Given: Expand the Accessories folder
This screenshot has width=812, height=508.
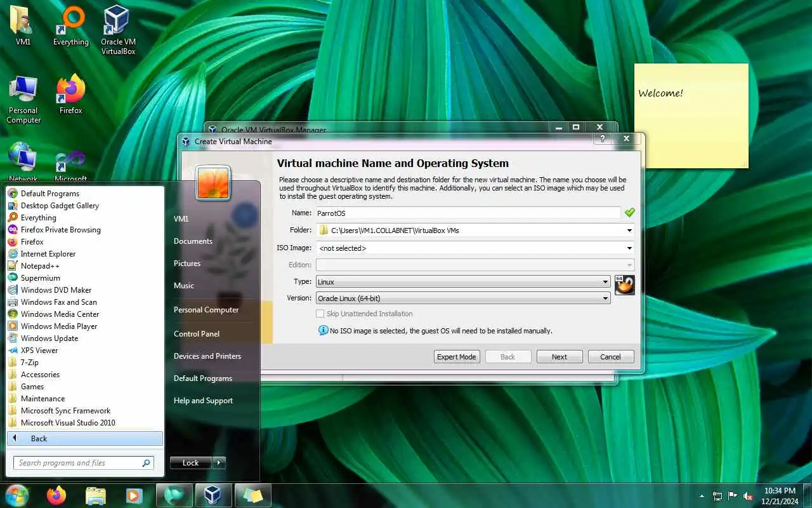Looking at the screenshot, I should (40, 375).
